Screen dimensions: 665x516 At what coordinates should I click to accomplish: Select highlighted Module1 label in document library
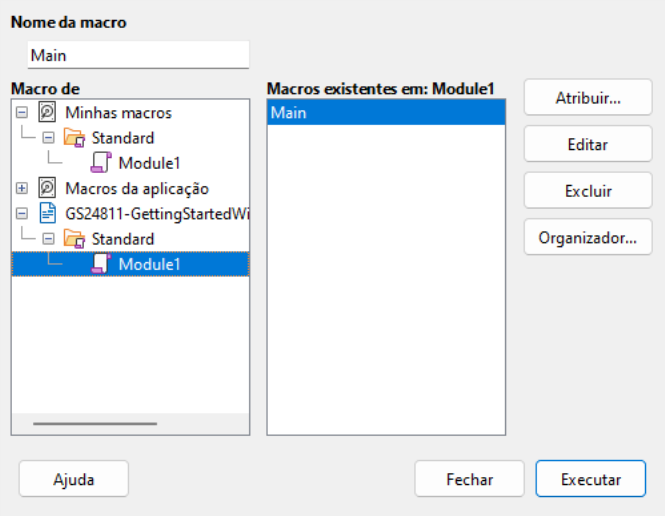click(x=149, y=264)
